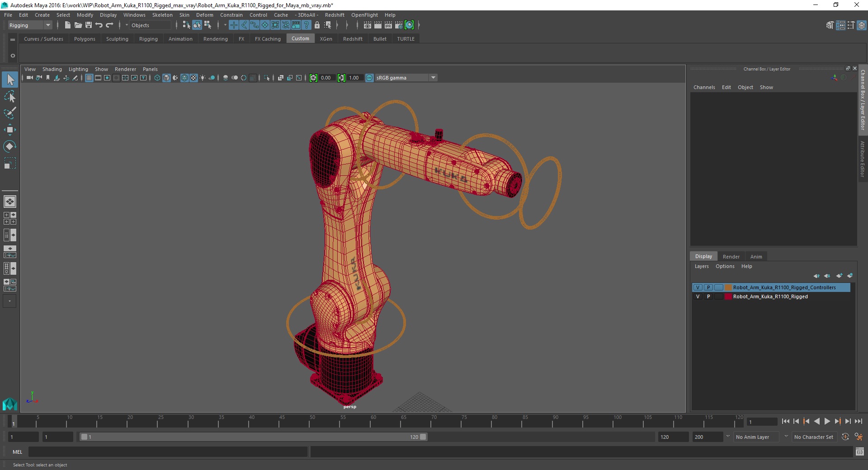Go to end of playback range
Image resolution: width=868 pixels, height=470 pixels.
[859, 421]
